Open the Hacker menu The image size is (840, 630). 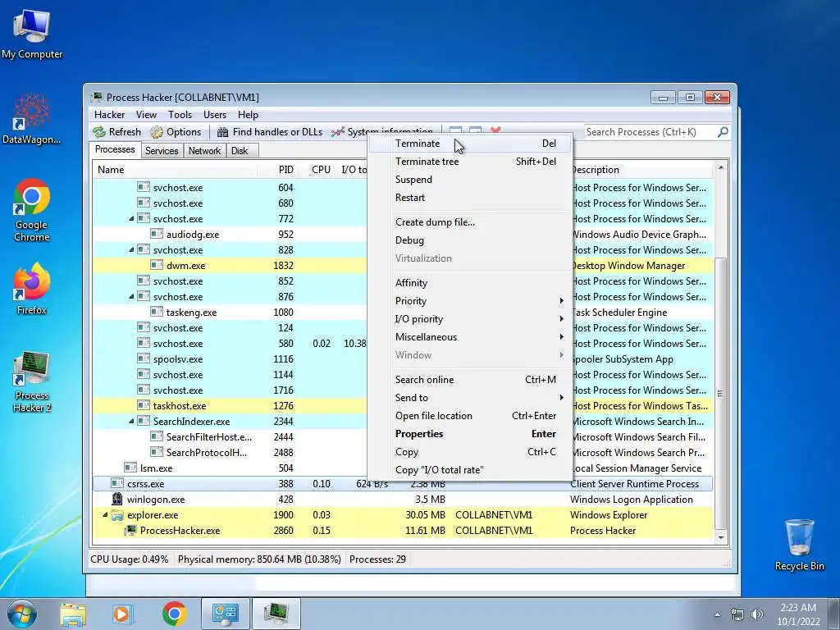click(x=109, y=115)
